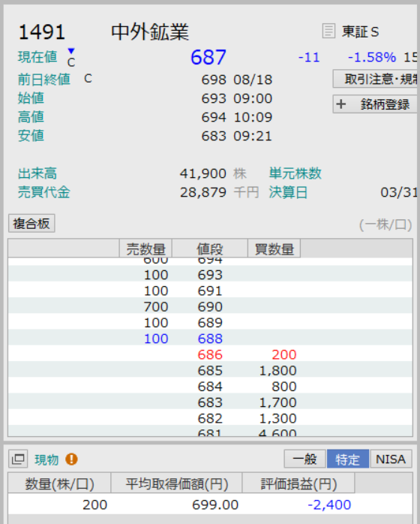Select the 一般 account type
Image resolution: width=420 pixels, height=524 pixels.
coord(304,459)
